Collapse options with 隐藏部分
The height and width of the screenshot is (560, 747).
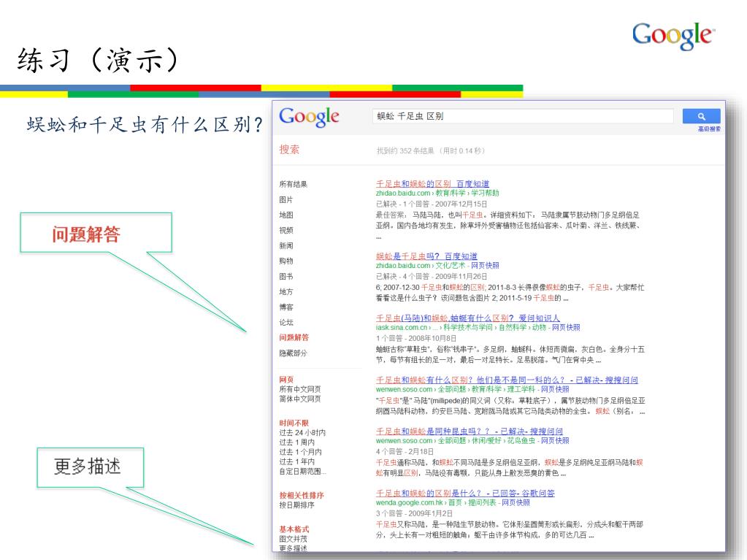point(293,353)
